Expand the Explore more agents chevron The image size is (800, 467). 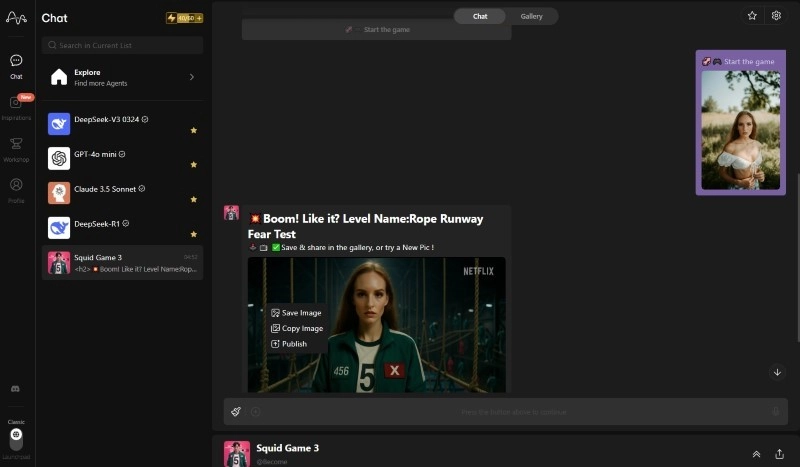tap(191, 77)
